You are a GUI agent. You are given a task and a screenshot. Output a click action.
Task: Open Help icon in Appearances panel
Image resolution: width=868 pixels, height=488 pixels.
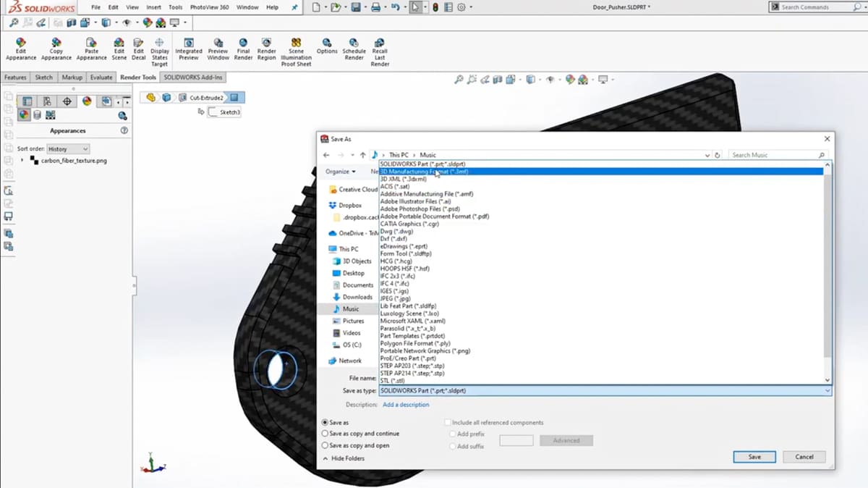click(x=124, y=130)
